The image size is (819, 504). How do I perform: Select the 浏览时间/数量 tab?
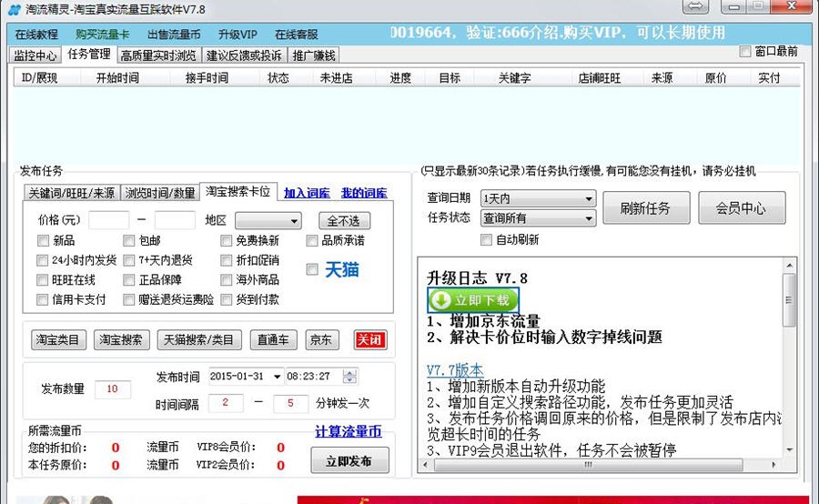[160, 193]
